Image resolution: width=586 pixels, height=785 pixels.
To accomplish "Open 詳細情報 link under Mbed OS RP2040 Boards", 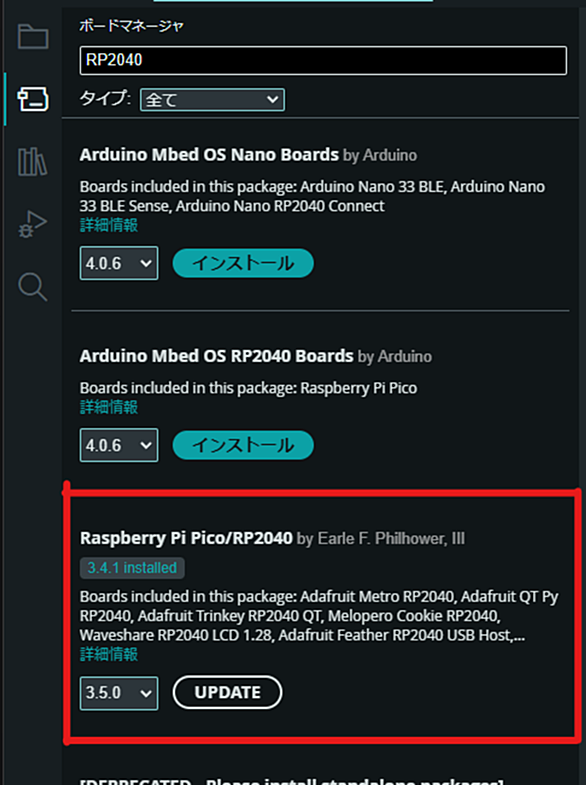I will (x=109, y=407).
